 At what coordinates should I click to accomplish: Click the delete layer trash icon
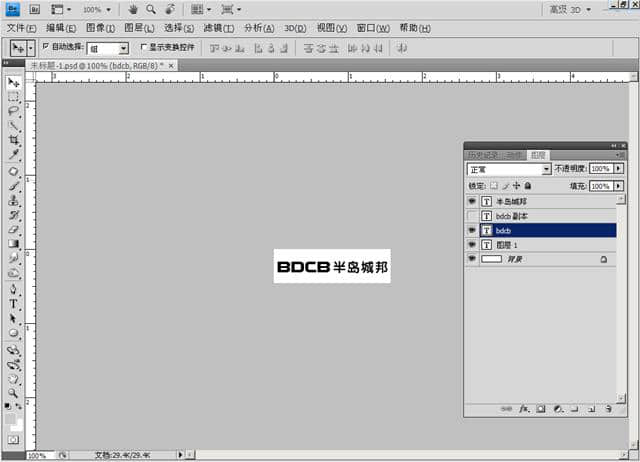pyautogui.click(x=608, y=409)
